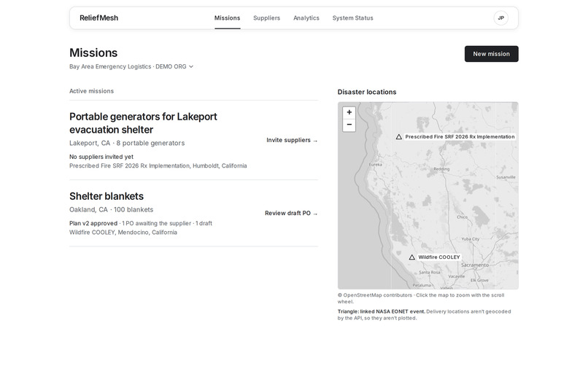Click 'Lakeport, CA · 8 portable generators' text
This screenshot has width=588, height=374.
click(127, 143)
